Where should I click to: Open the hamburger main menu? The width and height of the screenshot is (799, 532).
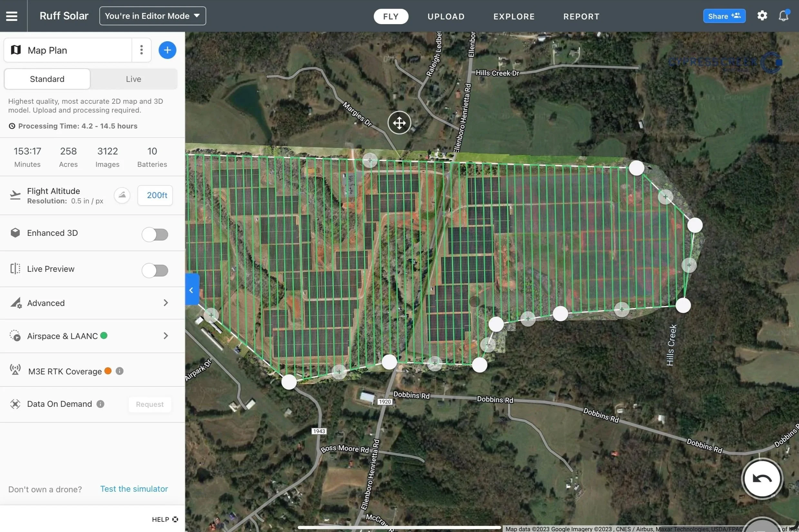(x=12, y=16)
